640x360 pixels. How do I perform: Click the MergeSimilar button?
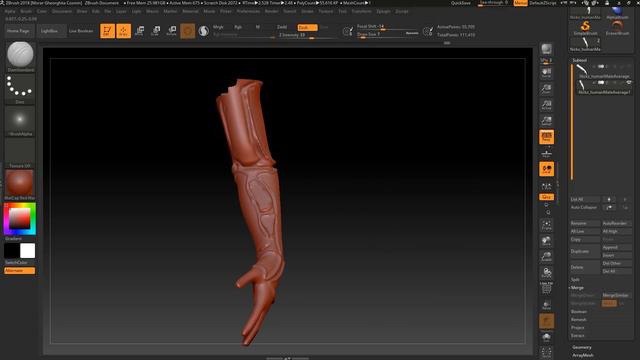[x=616, y=296]
